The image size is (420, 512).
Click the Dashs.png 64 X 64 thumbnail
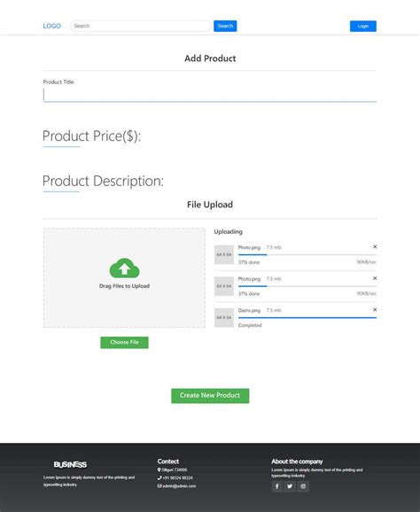click(x=224, y=317)
